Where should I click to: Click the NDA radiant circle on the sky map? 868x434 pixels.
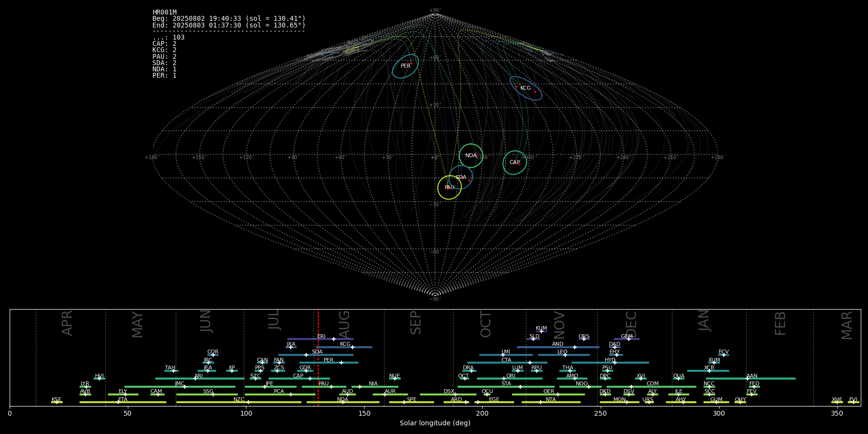(471, 156)
